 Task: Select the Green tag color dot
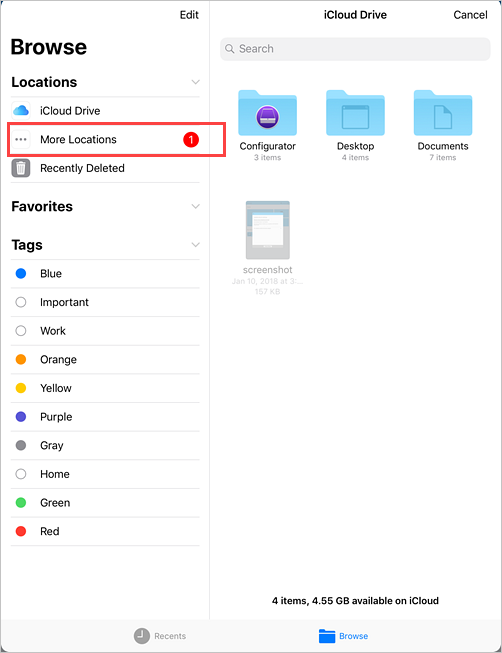point(21,503)
